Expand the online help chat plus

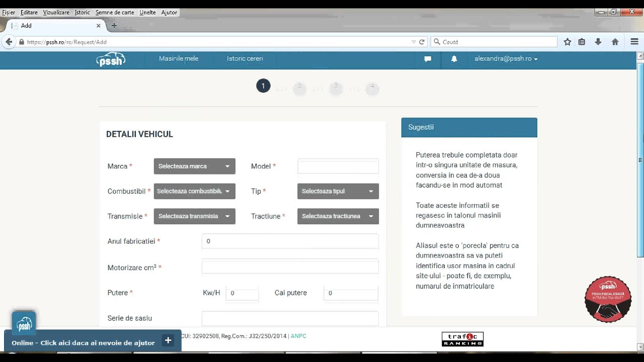[x=168, y=340]
